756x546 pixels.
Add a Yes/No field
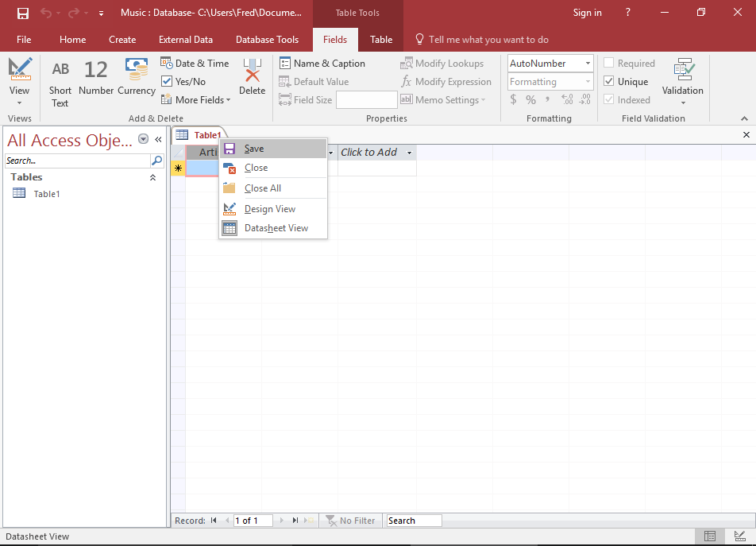(x=183, y=82)
